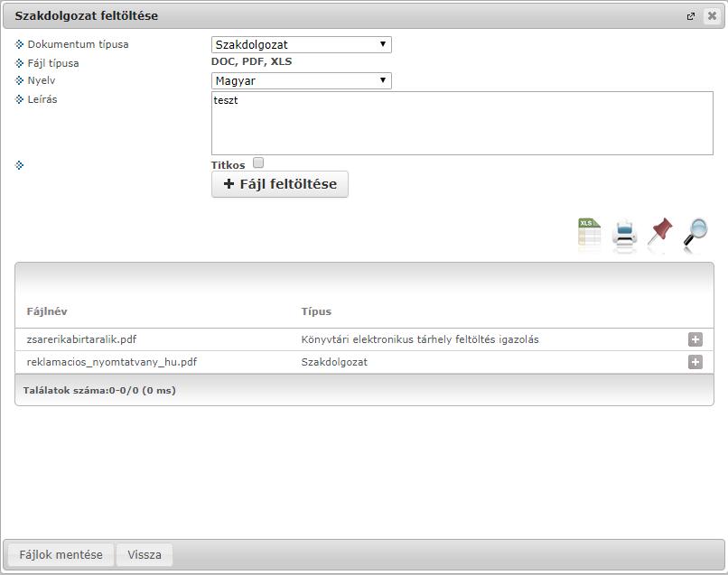The image size is (728, 575).
Task: Select the reklamacios_nyomtatvany_hu.pdf file name
Action: click(112, 362)
